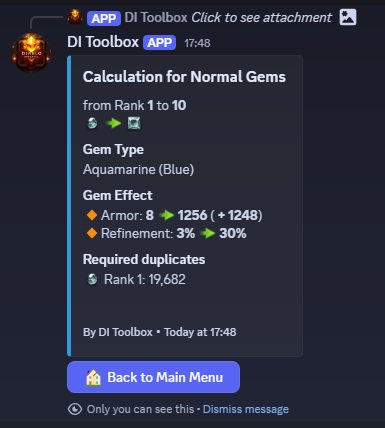Click the Calculation for Normal Gems title
Image resolution: width=385 pixels, height=428 pixels.
pos(184,77)
